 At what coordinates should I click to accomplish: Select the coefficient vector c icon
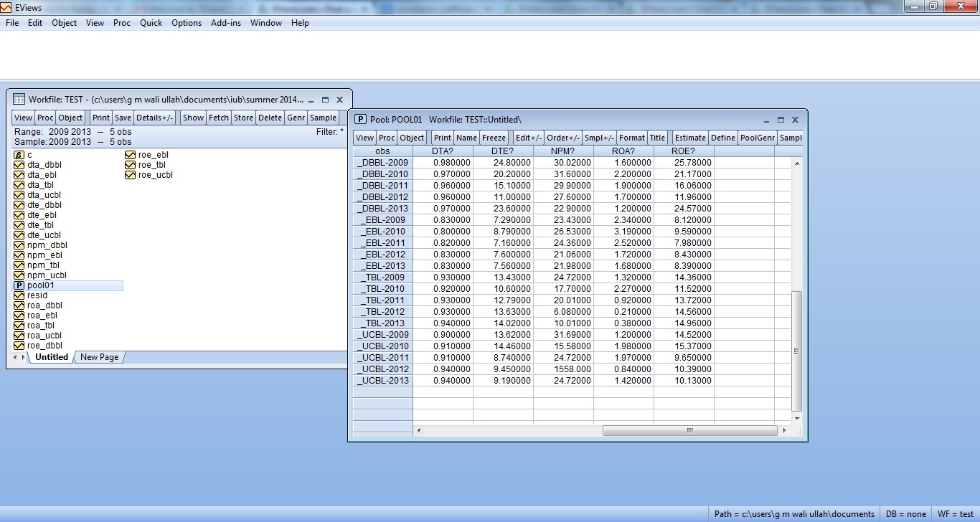click(19, 155)
